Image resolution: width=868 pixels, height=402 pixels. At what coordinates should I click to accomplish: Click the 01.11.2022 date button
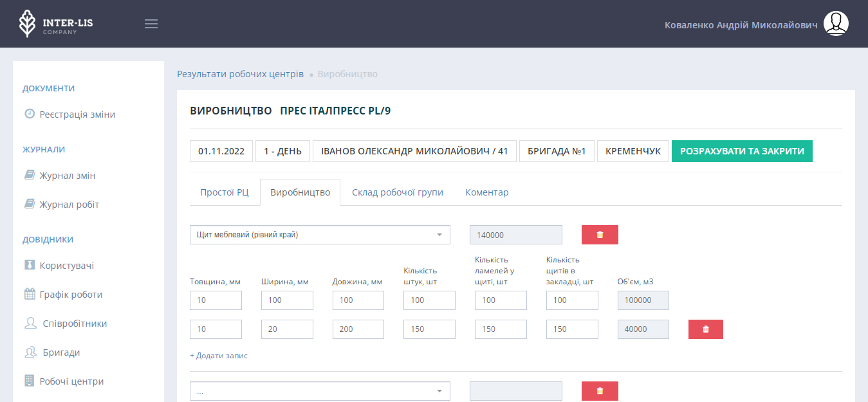click(x=221, y=151)
